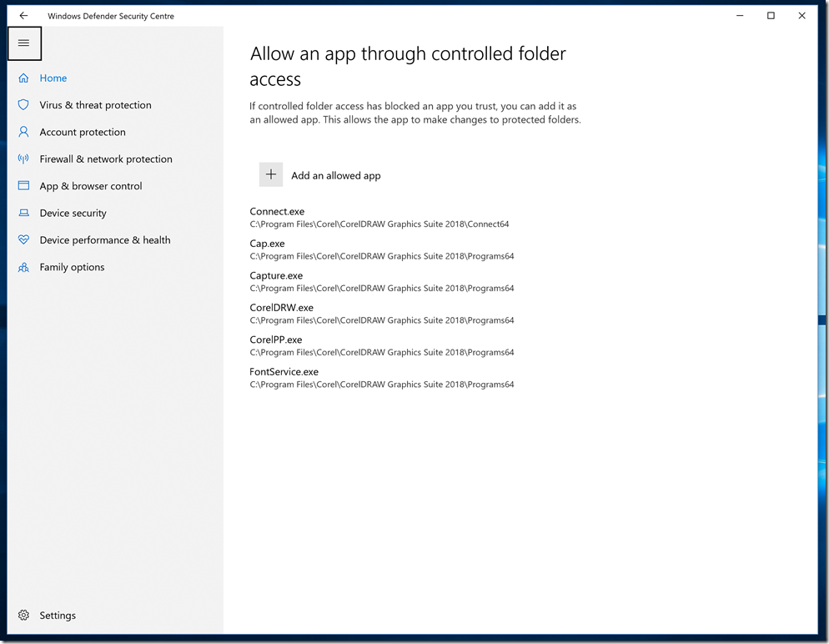Minimize the Windows Defender window
The width and height of the screenshot is (829, 644).
tap(740, 16)
